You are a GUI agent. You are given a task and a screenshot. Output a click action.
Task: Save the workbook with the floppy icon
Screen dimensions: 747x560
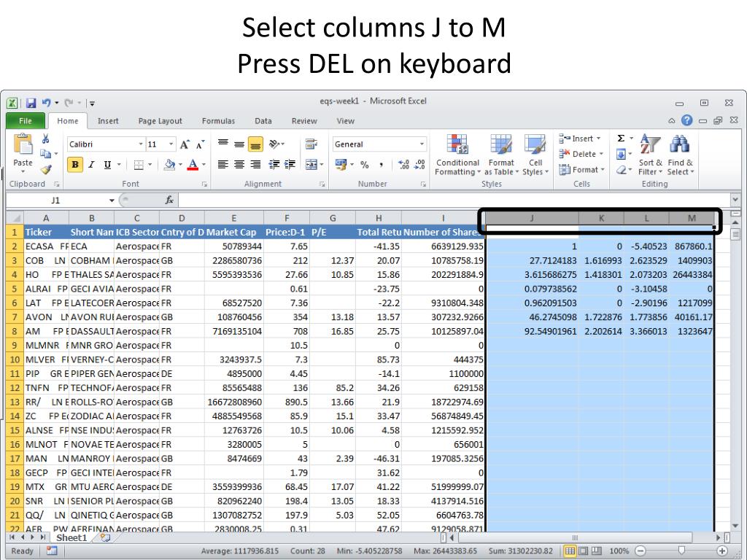pos(31,103)
